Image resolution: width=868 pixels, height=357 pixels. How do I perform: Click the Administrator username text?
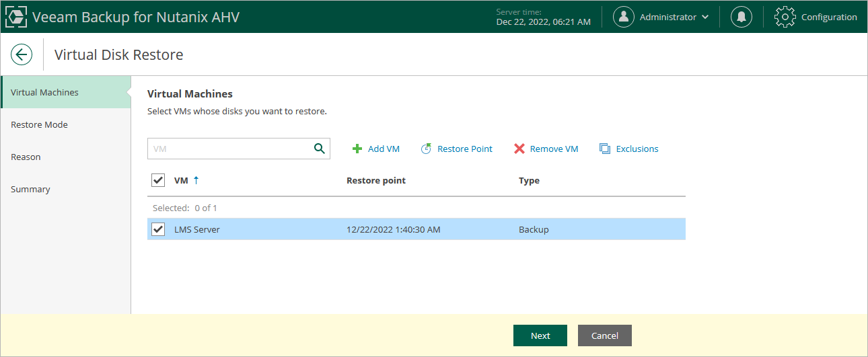coord(668,17)
